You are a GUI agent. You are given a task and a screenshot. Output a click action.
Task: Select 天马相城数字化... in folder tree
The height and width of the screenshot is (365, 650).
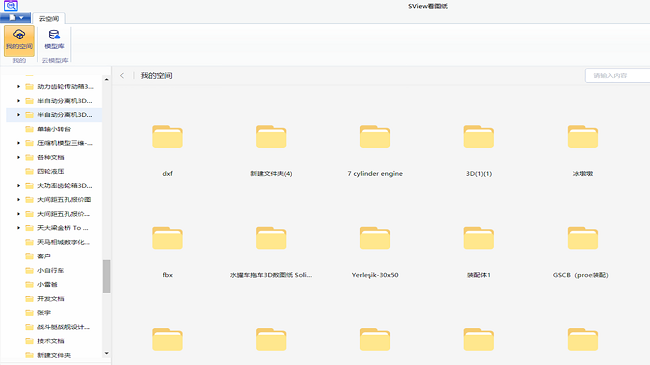(63, 242)
